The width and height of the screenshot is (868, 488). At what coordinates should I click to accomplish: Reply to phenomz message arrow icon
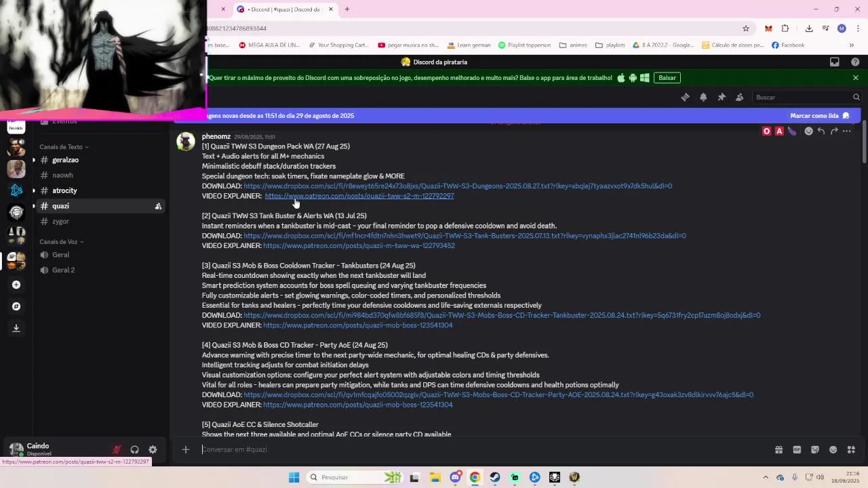[x=821, y=131]
